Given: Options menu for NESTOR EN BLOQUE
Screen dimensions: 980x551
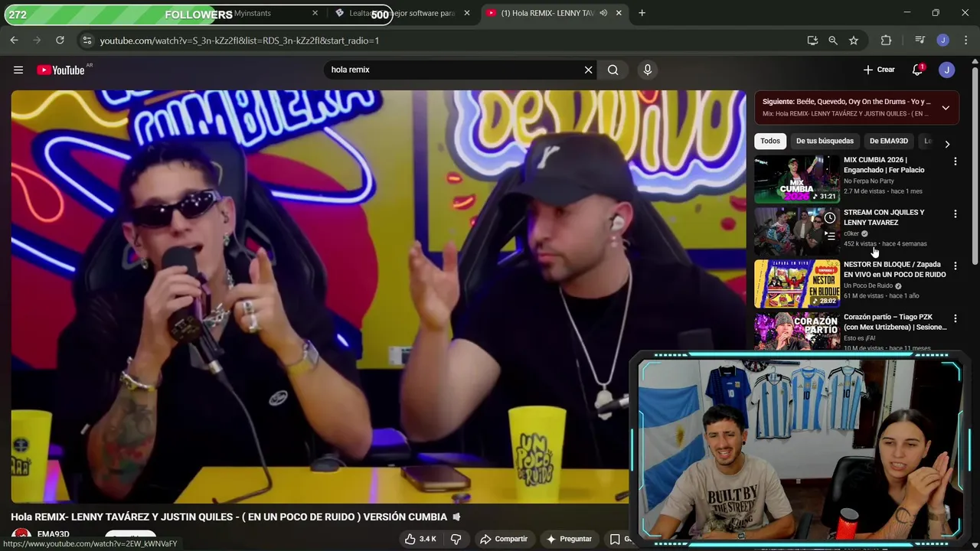Looking at the screenshot, I should pyautogui.click(x=955, y=266).
